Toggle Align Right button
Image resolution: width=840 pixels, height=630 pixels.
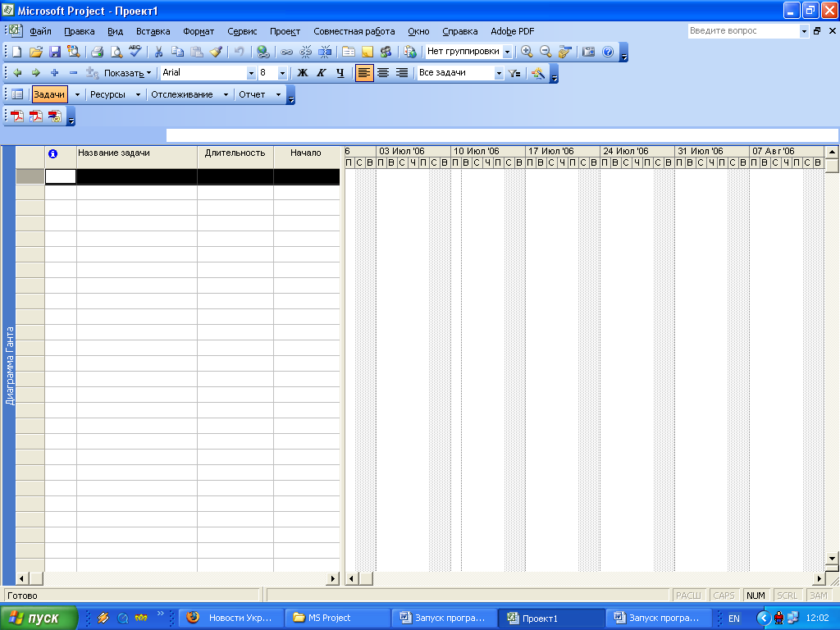pos(402,73)
